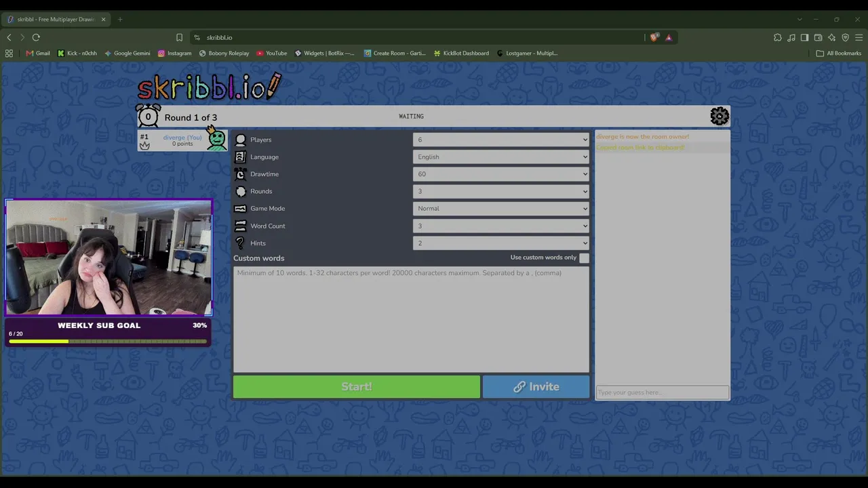
Task: Open the Google Gemini bookmark
Action: (x=127, y=53)
